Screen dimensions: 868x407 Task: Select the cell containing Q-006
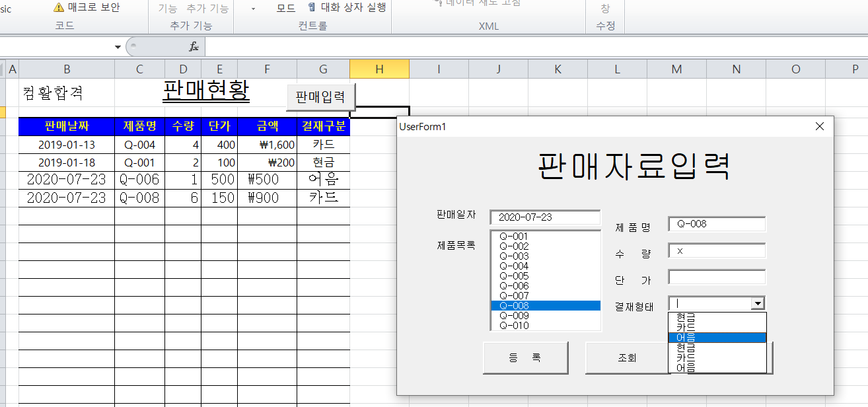click(139, 180)
